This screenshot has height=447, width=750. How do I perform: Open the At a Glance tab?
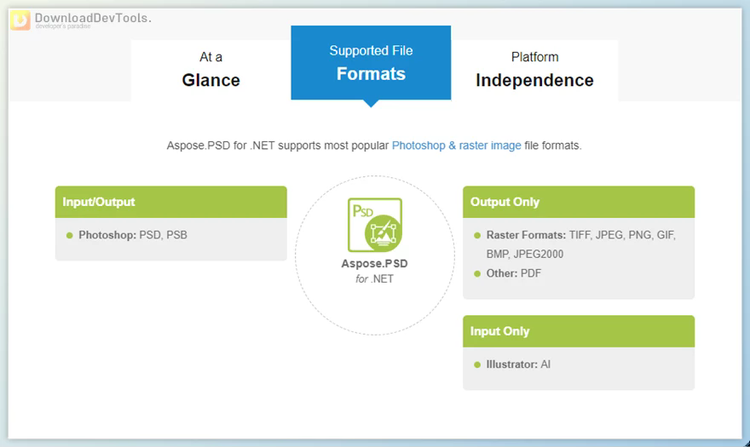click(x=210, y=70)
